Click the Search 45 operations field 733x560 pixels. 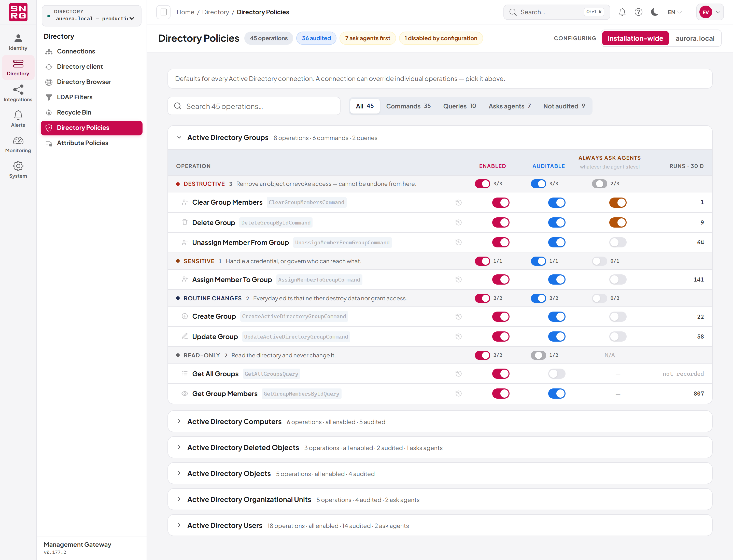pyautogui.click(x=254, y=106)
